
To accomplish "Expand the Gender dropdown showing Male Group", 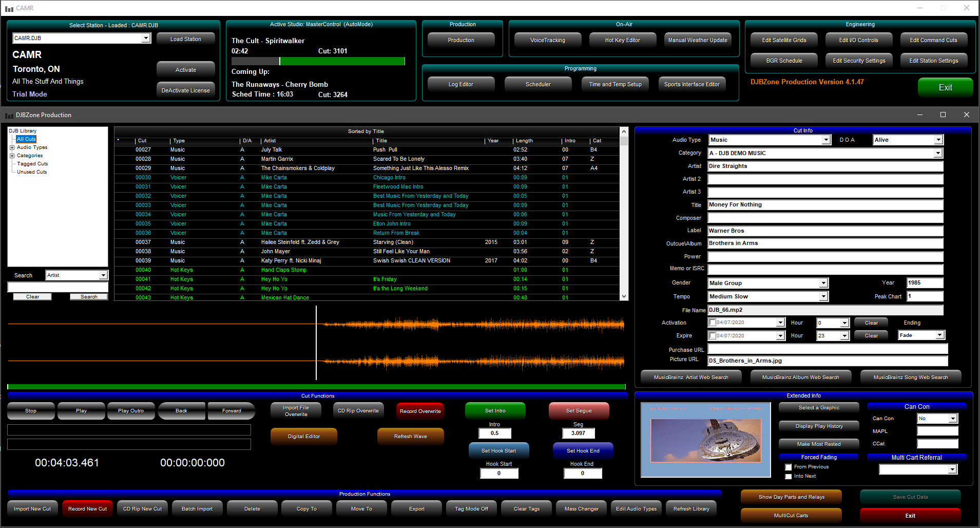I will click(x=823, y=283).
